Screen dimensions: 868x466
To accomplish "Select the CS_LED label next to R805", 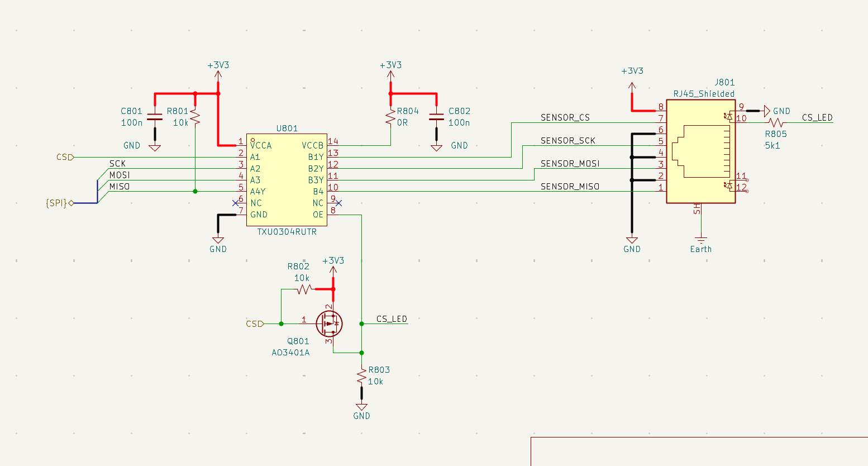I will point(817,117).
